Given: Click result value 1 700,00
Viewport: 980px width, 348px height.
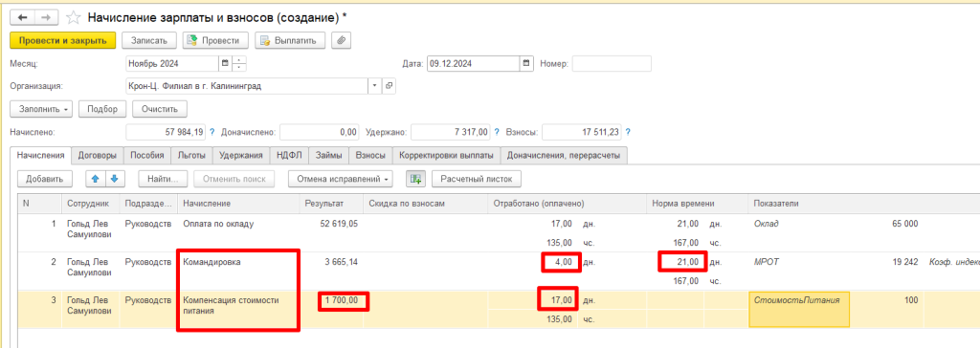Looking at the screenshot, I should 342,300.
